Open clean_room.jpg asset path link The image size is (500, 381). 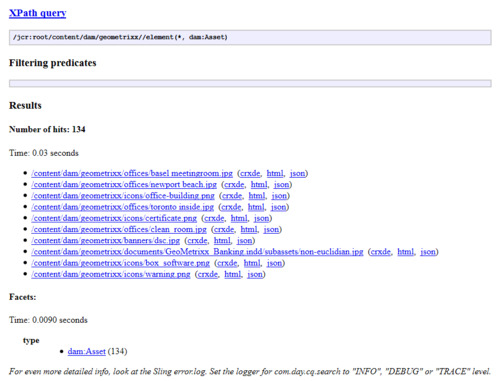coord(119,229)
